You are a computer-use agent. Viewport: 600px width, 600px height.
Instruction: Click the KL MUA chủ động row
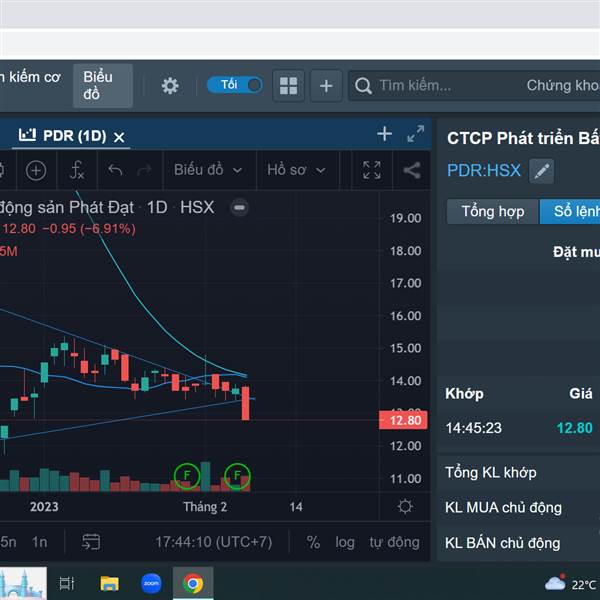[518, 508]
